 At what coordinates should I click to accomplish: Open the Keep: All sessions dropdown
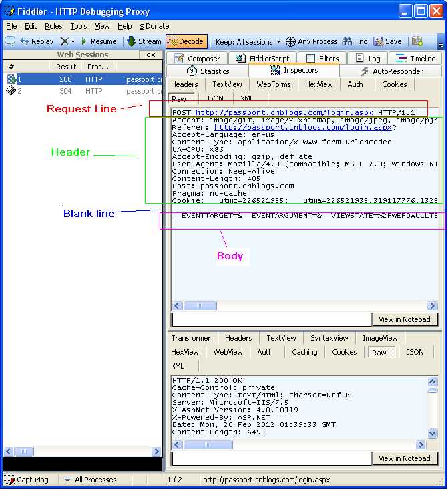coord(248,41)
